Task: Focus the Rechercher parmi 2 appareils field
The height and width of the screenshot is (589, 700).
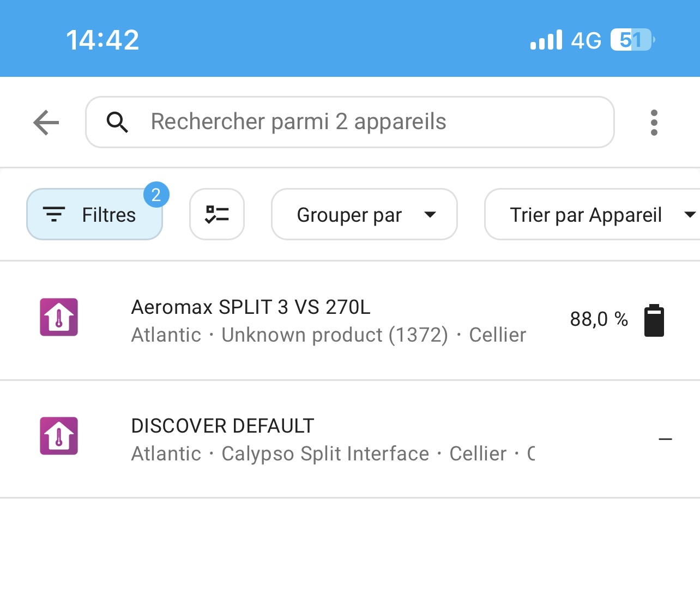Action: point(350,122)
